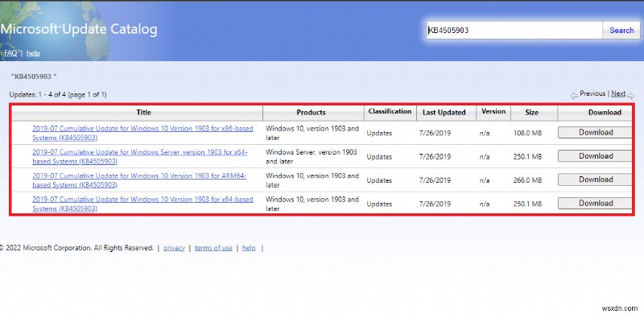Click the Previous page arrow icon
644x314 pixels.
(574, 96)
